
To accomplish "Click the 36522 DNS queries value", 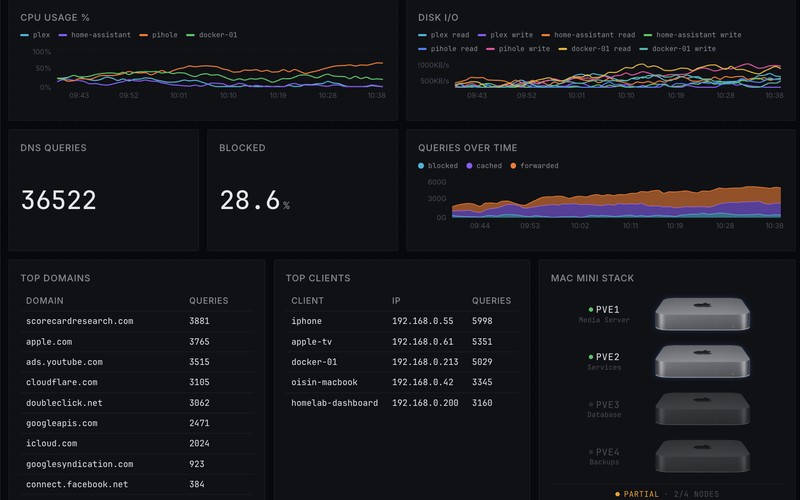I will click(59, 200).
